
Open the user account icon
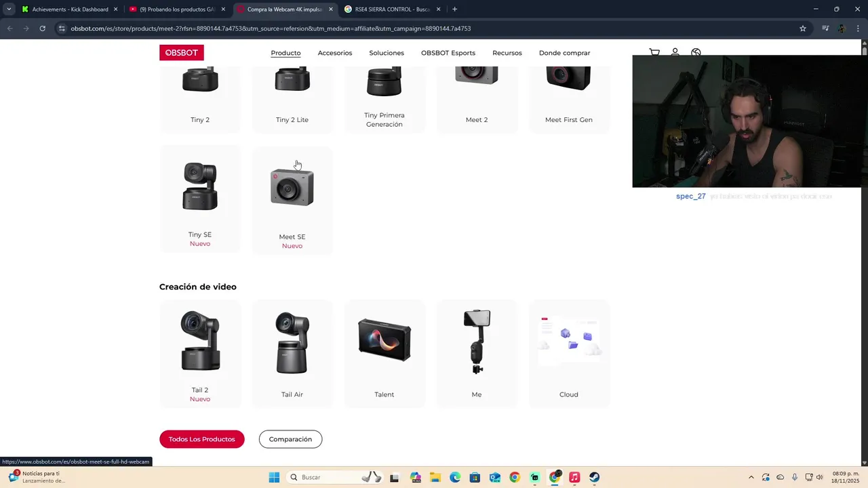(675, 52)
